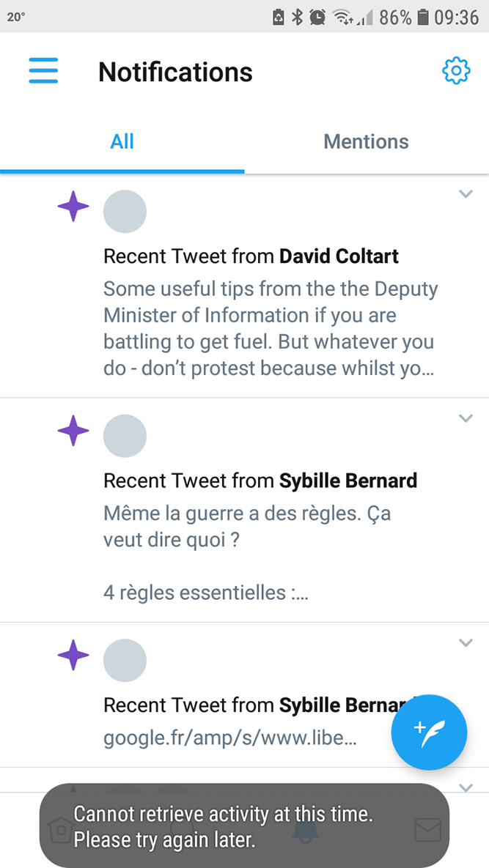Viewport: 489px width, 868px height.
Task: Open the hamburger navigation menu
Action: tap(43, 71)
